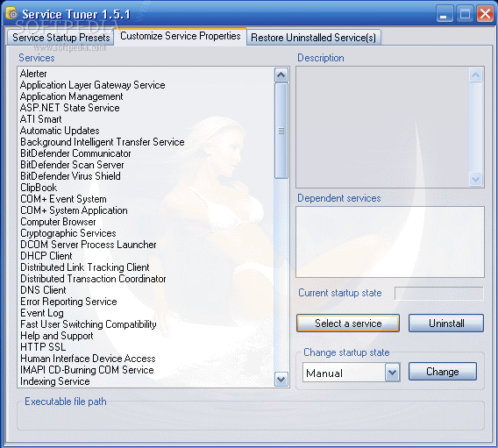Click inside the Dependent services box
498x448 pixels.
[x=390, y=242]
